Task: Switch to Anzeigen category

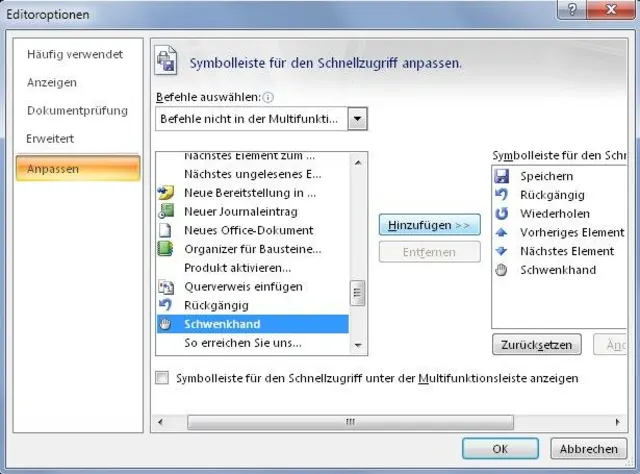Action: (52, 82)
